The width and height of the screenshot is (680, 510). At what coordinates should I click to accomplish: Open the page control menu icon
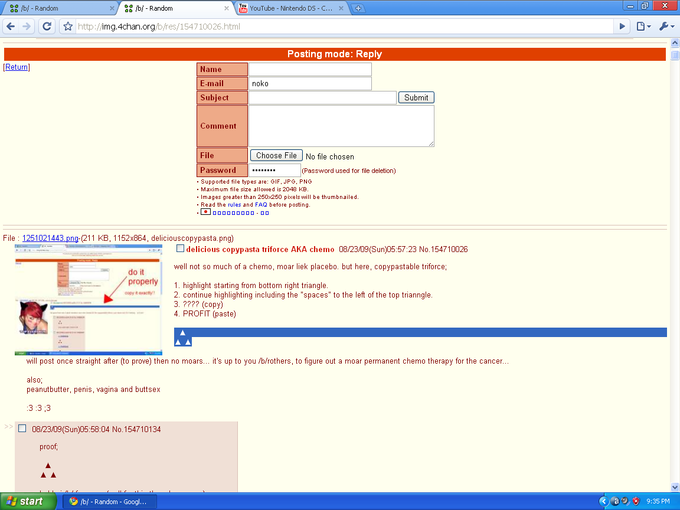(644, 26)
